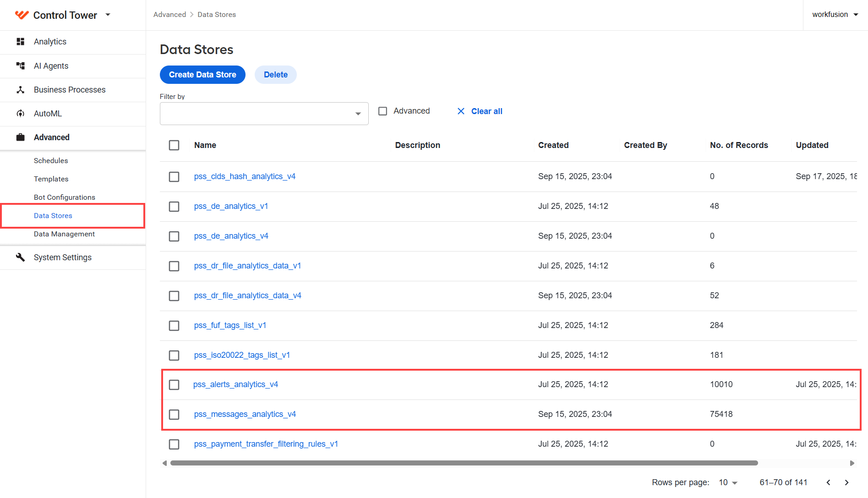Screen dimensions: 868x498
Task: Open the pss_de_analytics_v4 data store
Action: (231, 236)
